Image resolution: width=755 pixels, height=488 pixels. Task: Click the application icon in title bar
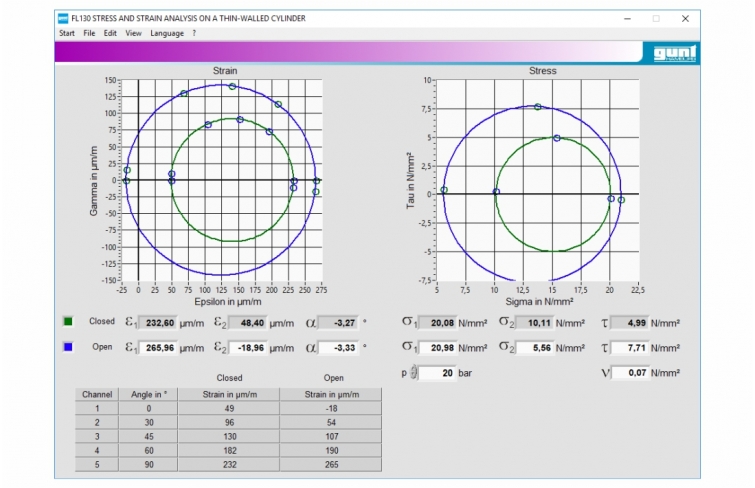pyautogui.click(x=63, y=18)
